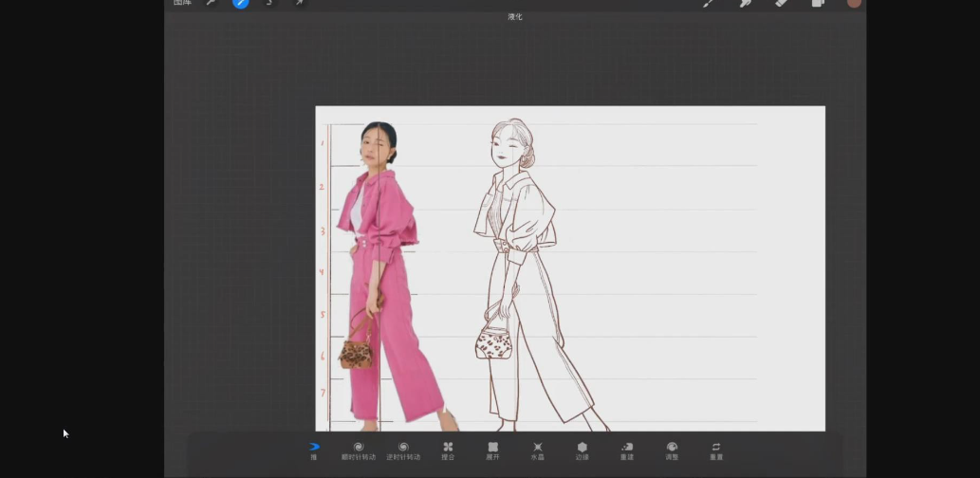Open the active color swatch
This screenshot has width=980, height=478.
point(854,3)
